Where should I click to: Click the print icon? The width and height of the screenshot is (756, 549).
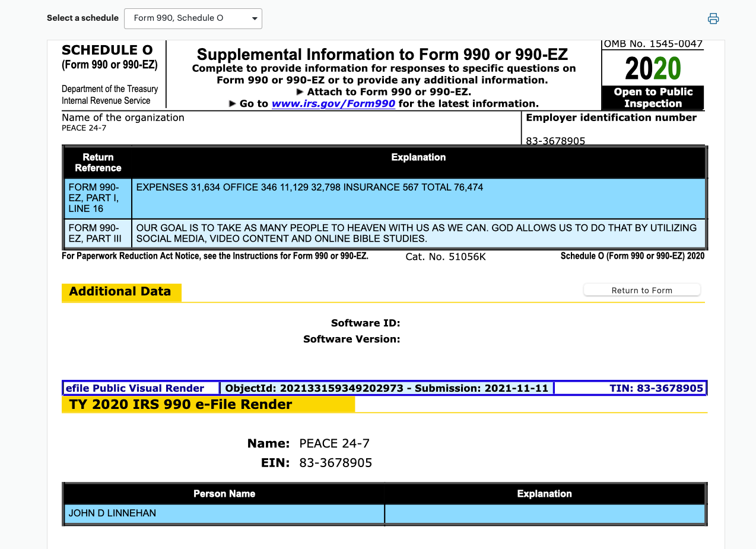click(x=713, y=18)
